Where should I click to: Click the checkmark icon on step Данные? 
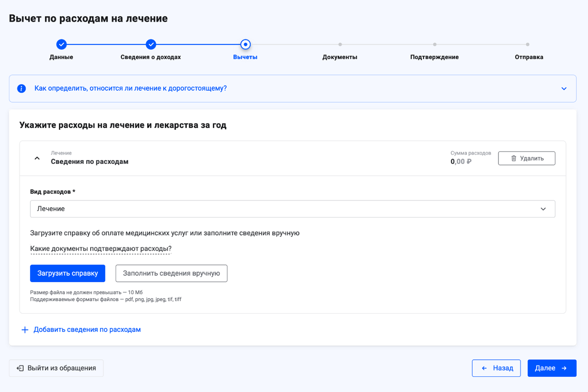tap(62, 44)
